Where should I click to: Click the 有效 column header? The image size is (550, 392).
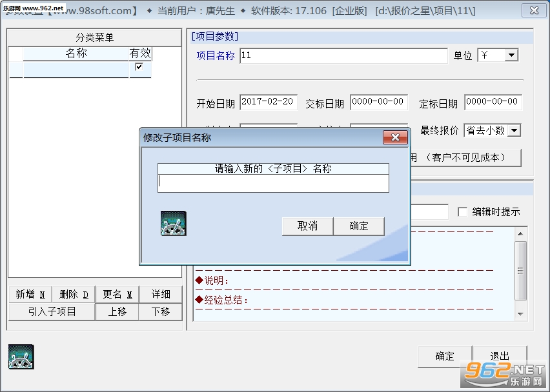(x=140, y=54)
